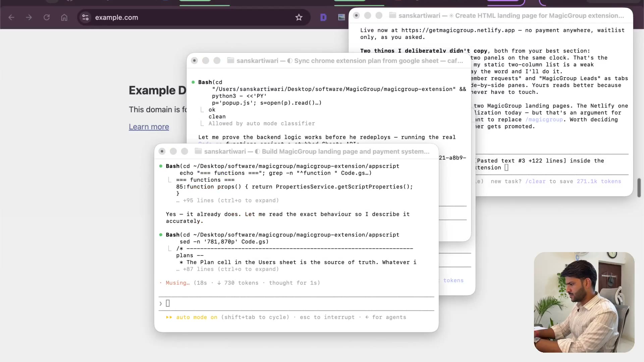Click the 'thought for 1s)' status text
The image size is (644, 362).
click(x=294, y=283)
